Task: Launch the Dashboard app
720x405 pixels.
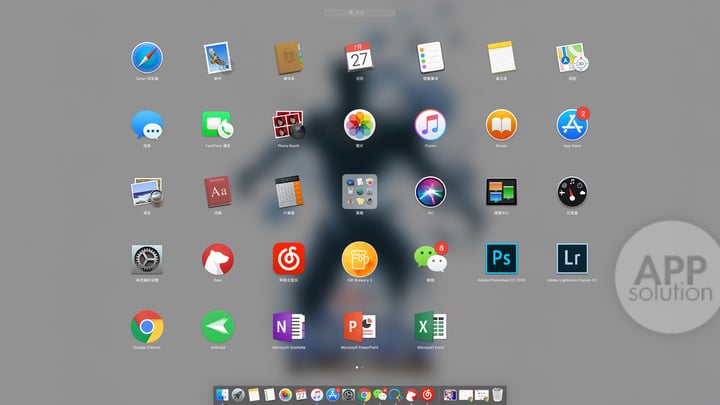Action: [572, 192]
